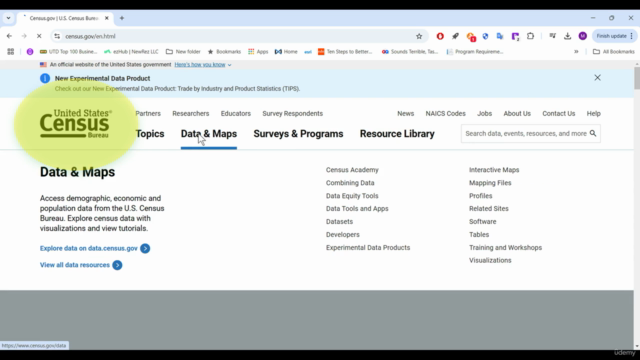Open the Interactive Maps link

point(494,170)
